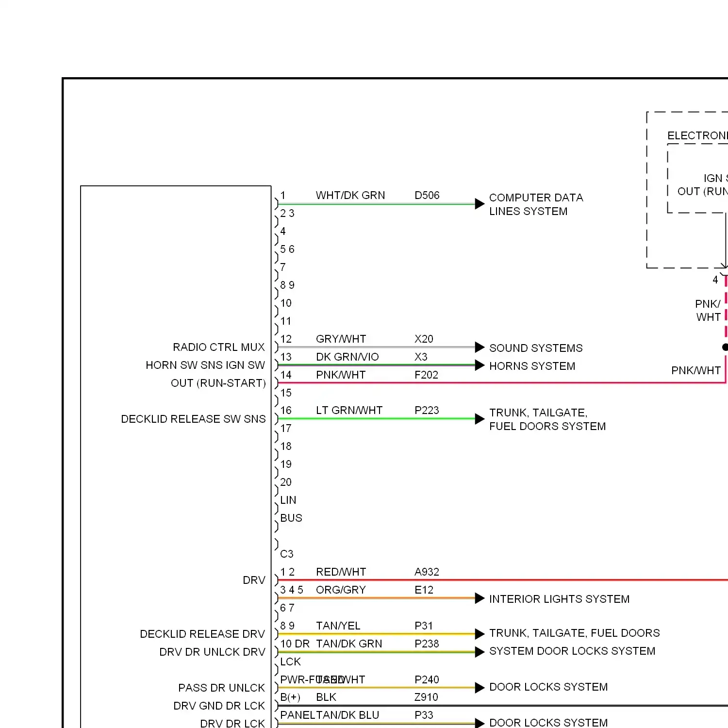Click the DK GRN/VIO wire label
The height and width of the screenshot is (728, 728).
tap(347, 357)
